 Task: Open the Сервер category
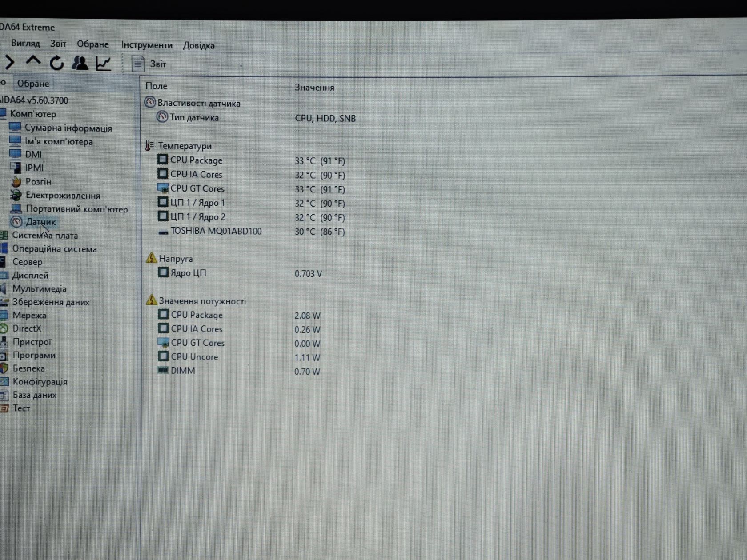click(21, 262)
